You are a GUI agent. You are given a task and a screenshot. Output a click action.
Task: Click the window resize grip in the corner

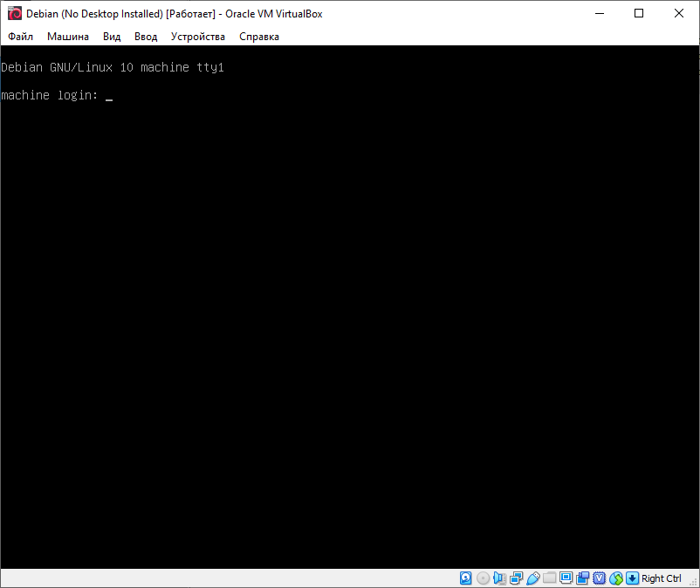(693, 581)
